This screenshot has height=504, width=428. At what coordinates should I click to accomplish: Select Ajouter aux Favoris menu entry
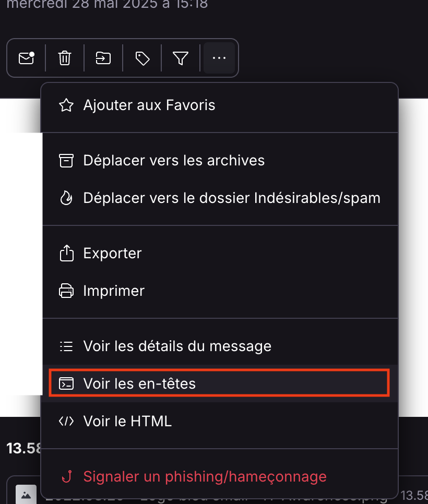pos(149,105)
